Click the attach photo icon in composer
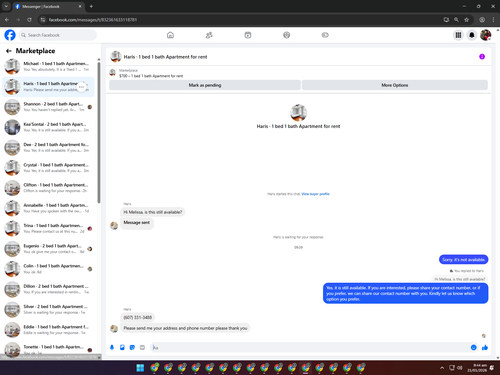Screen dimensions: 500x375 point(122,347)
